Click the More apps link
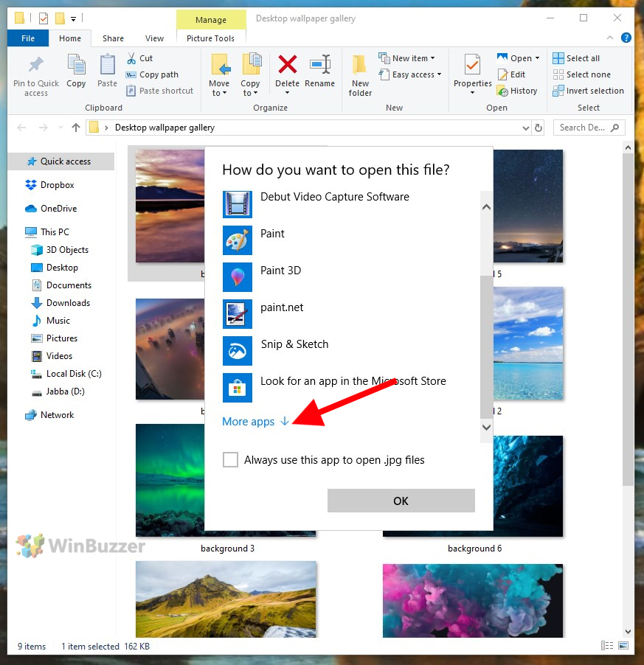This screenshot has width=644, height=665. [x=255, y=422]
